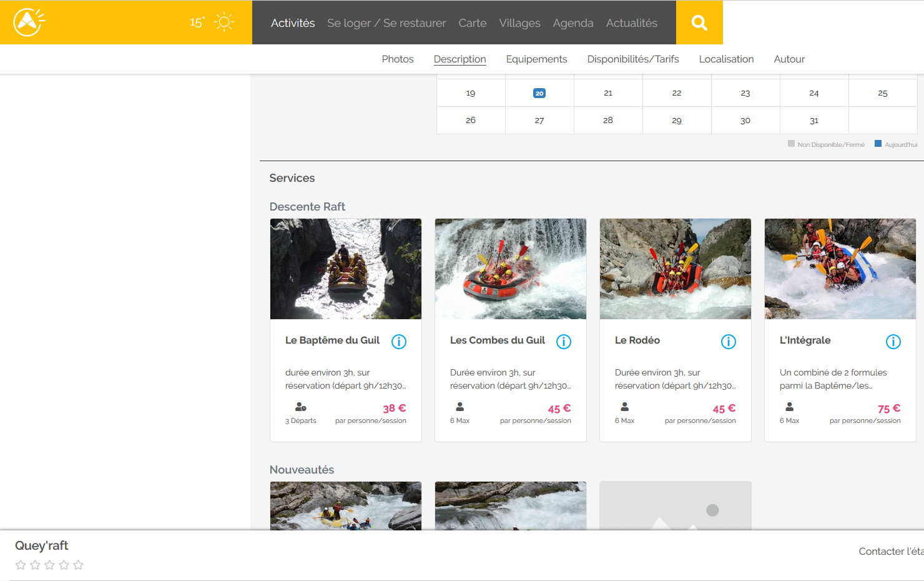Click the L'Intégrale card title
This screenshot has width=924, height=581.
coord(805,340)
